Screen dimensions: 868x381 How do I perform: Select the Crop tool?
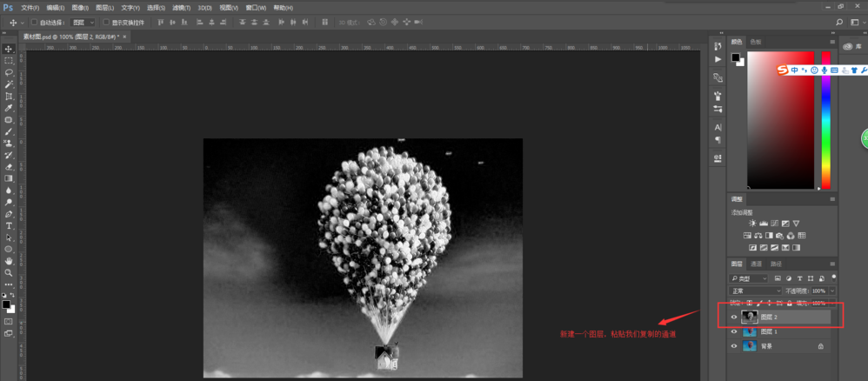click(9, 96)
